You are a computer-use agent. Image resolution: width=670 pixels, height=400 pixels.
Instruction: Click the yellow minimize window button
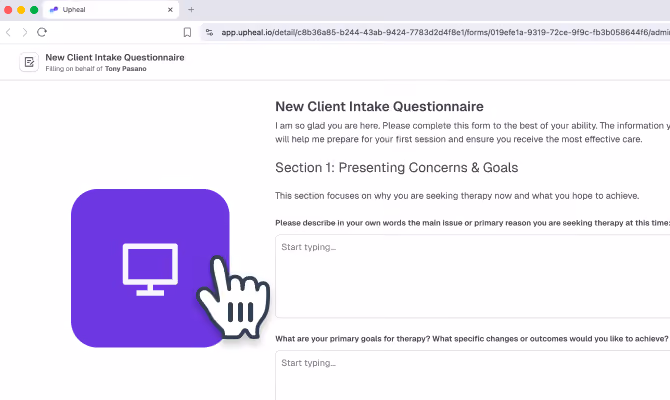tap(21, 9)
